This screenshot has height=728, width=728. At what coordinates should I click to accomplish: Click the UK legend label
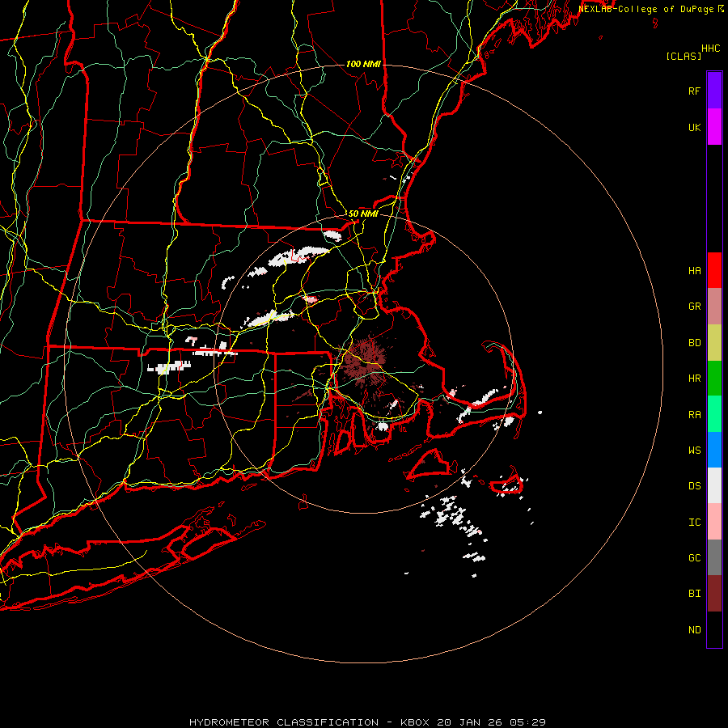tap(694, 128)
